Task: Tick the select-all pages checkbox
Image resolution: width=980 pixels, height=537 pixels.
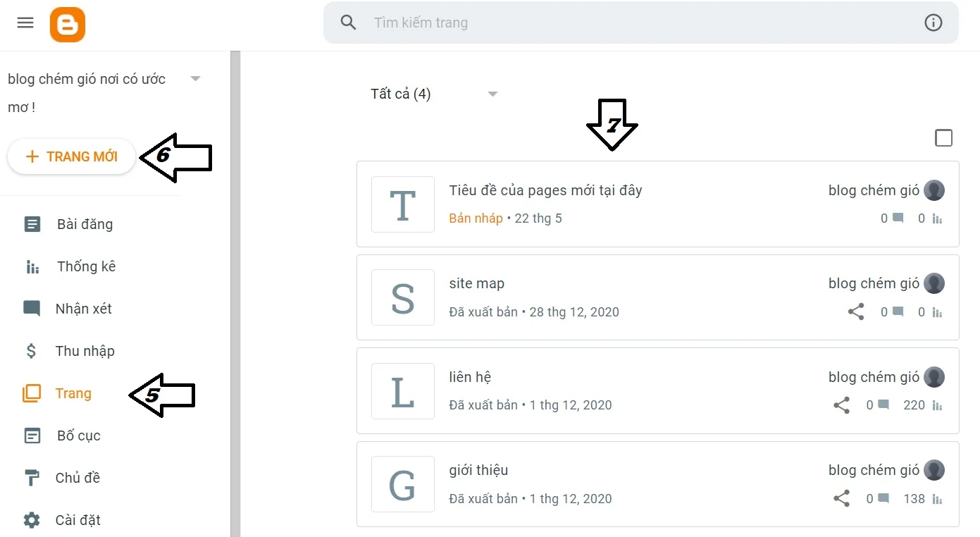Action: (943, 138)
